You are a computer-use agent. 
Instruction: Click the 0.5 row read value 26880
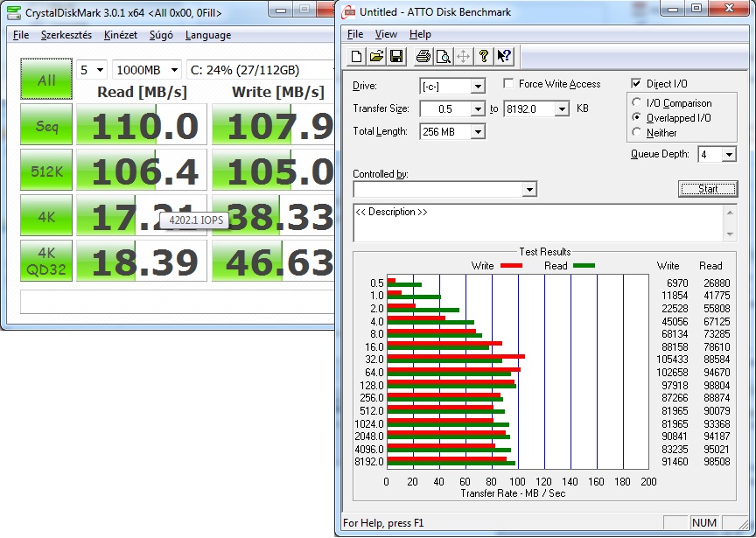[x=717, y=283]
